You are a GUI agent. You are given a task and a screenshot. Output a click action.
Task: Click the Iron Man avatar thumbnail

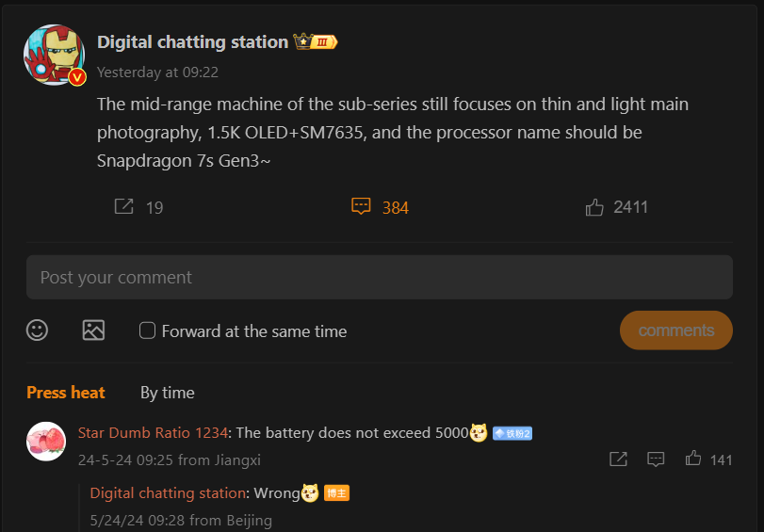[54, 55]
